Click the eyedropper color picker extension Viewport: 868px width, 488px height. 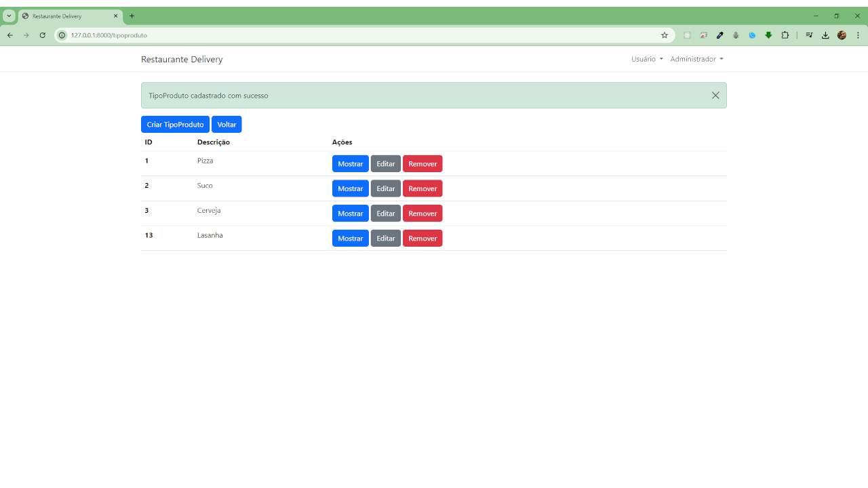point(719,35)
